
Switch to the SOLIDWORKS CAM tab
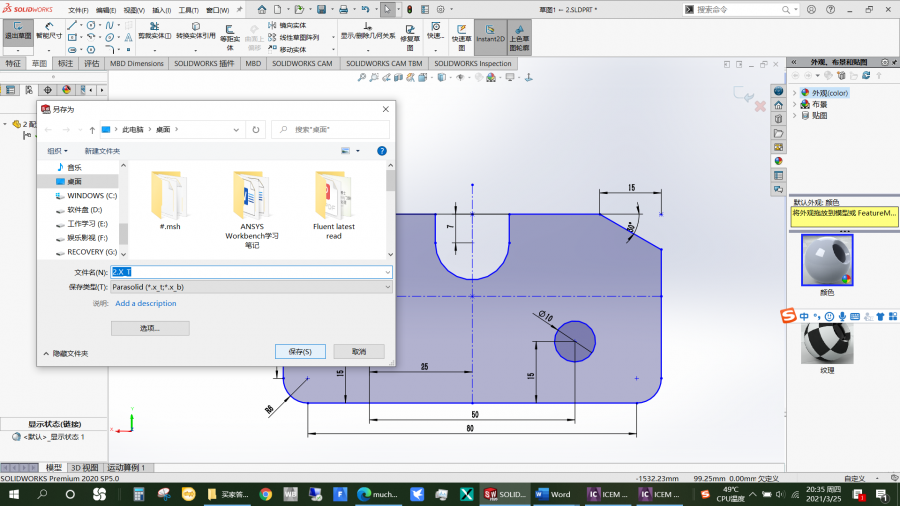302,63
